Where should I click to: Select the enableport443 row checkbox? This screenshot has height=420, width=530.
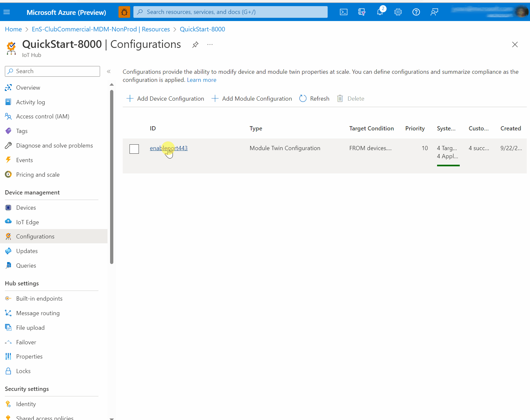[x=134, y=149]
